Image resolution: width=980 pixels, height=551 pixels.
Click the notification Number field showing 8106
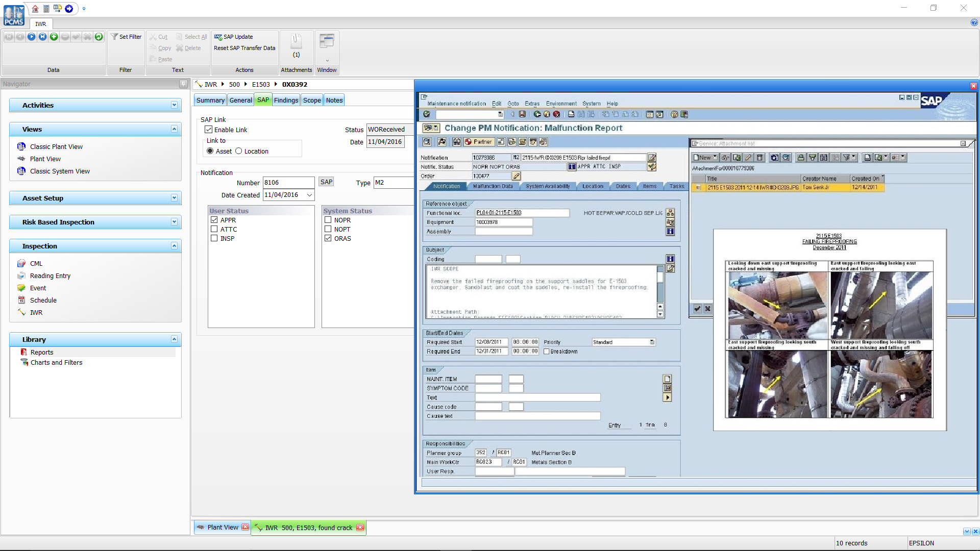(288, 182)
